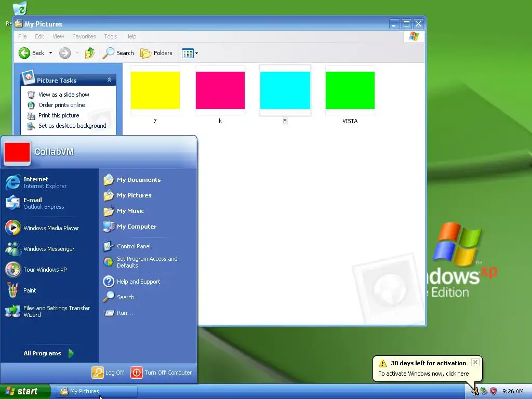Select the cyan picture named F
The height and width of the screenshot is (399, 532).
(285, 90)
